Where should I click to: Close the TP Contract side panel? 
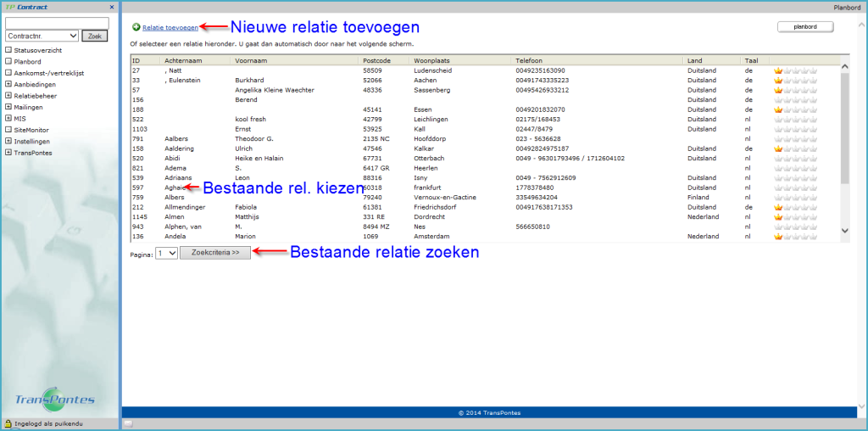pos(111,7)
